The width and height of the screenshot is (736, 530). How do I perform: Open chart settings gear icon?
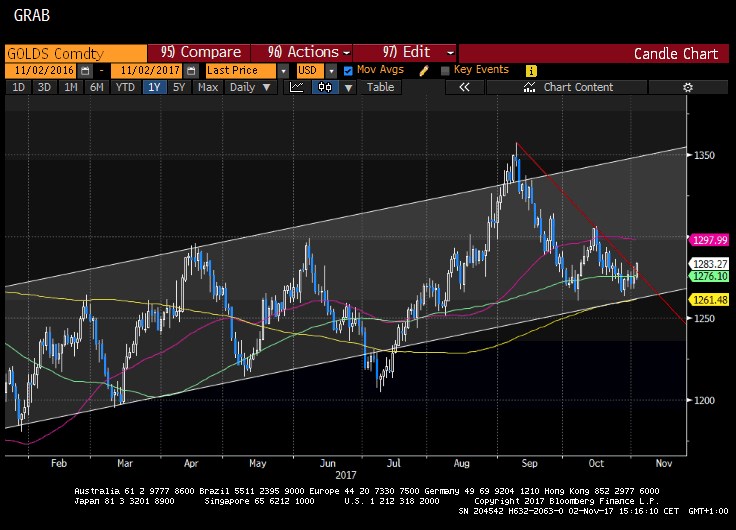point(687,88)
